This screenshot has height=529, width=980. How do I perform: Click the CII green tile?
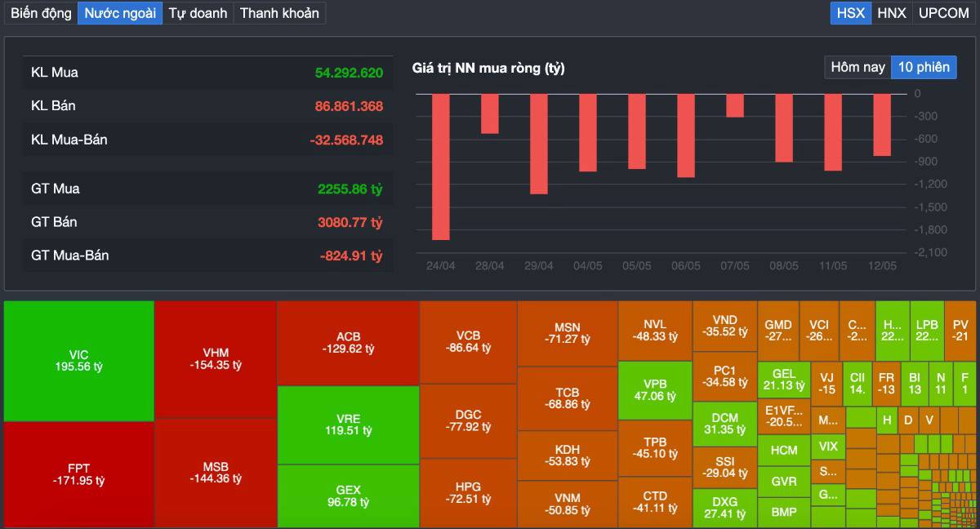tap(857, 384)
